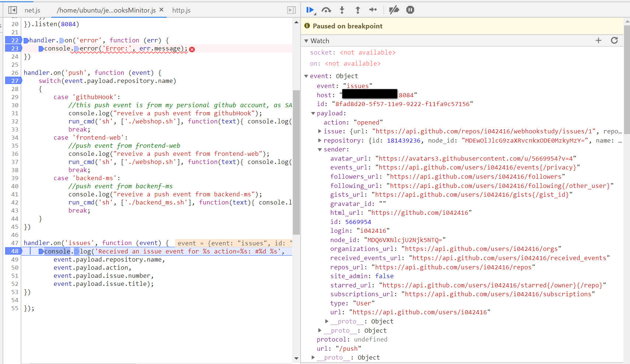Toggle breakpoint on line 23
630x364 pixels.
point(13,48)
